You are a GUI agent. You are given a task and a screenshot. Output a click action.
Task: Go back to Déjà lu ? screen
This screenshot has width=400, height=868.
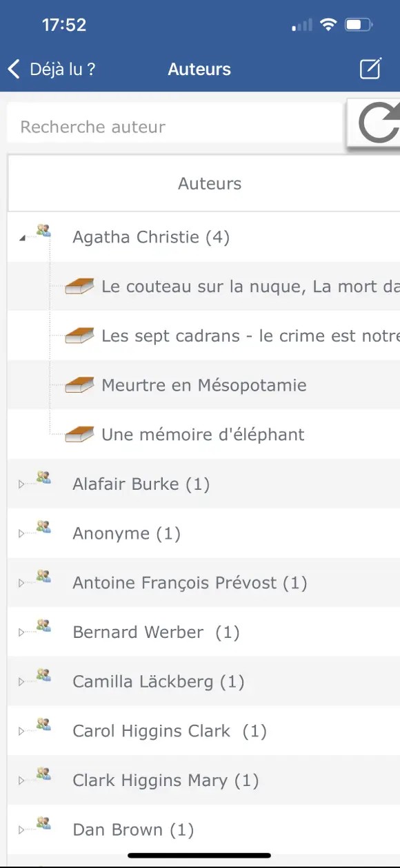point(52,69)
